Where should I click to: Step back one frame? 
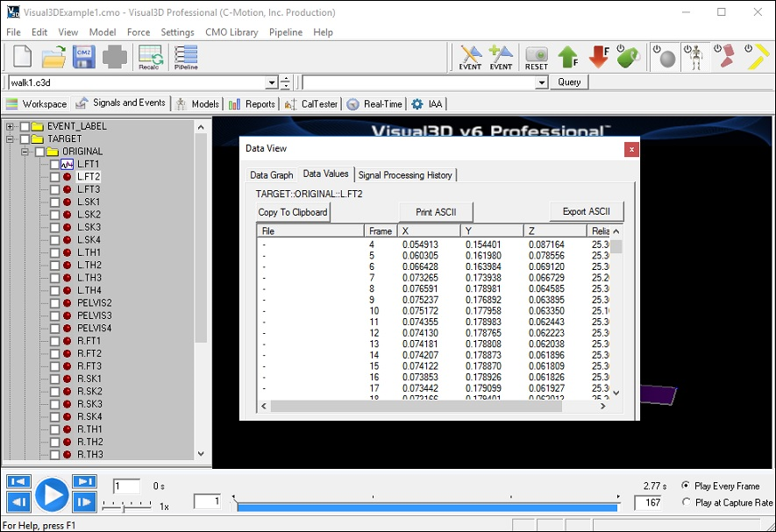pyautogui.click(x=18, y=502)
